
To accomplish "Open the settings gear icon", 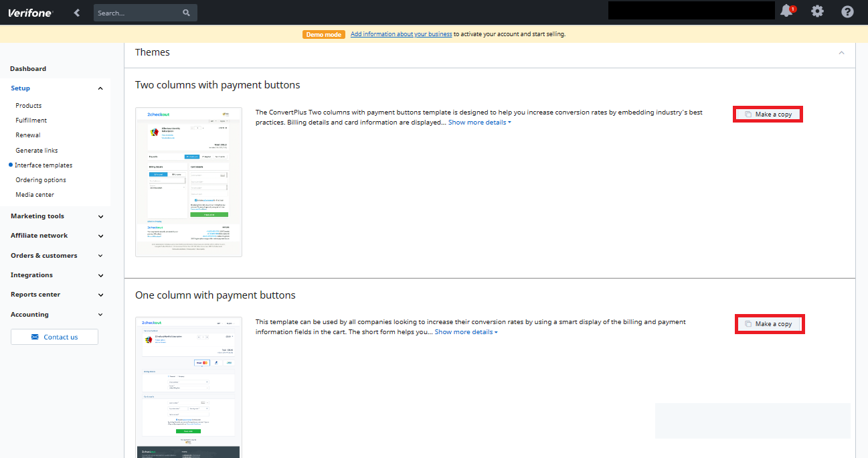I will coord(817,11).
